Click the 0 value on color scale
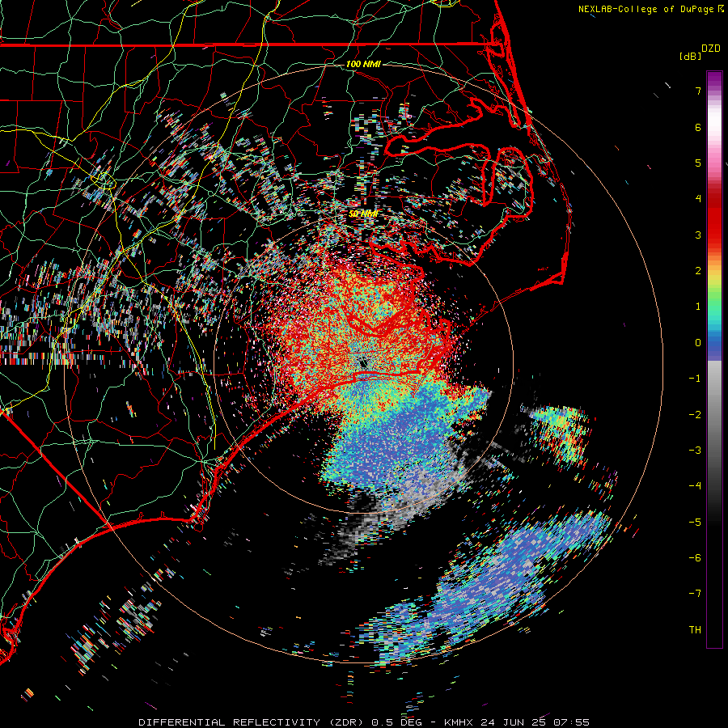Screen dimensions: 728x728 click(698, 343)
